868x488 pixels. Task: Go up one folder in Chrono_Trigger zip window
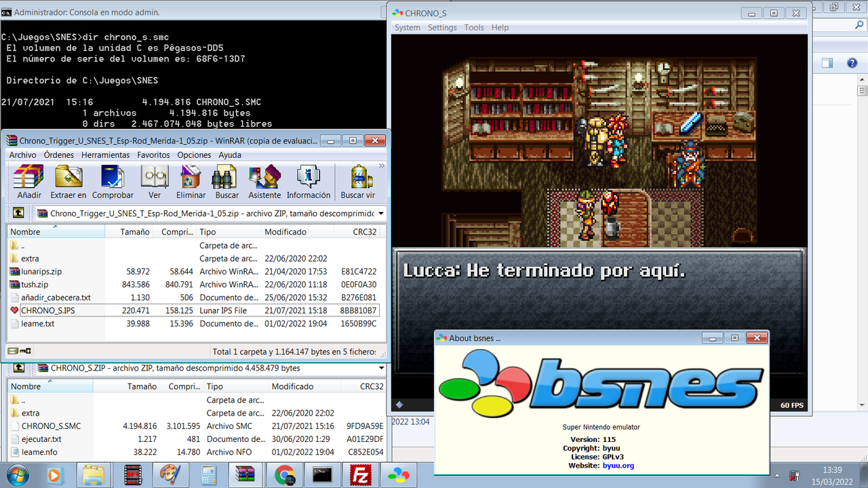pyautogui.click(x=18, y=213)
